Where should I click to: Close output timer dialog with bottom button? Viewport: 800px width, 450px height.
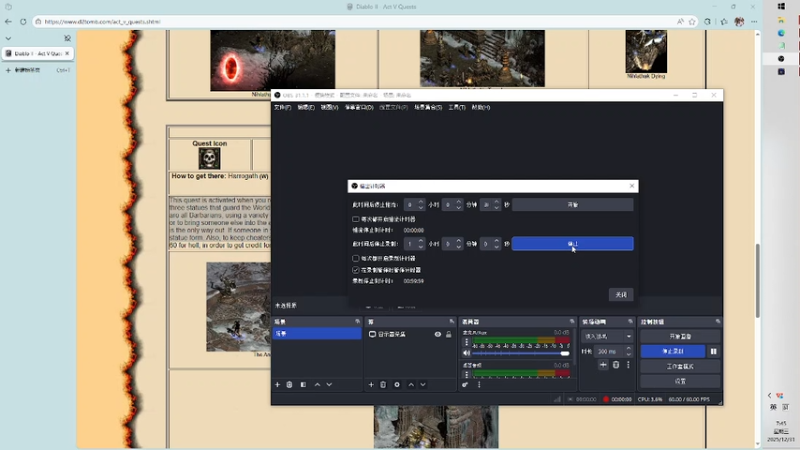[620, 294]
